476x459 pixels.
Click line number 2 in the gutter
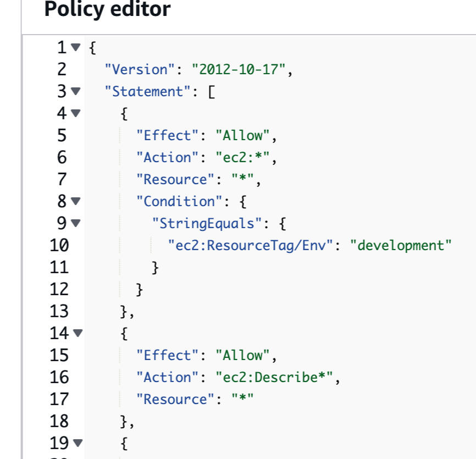coord(62,70)
